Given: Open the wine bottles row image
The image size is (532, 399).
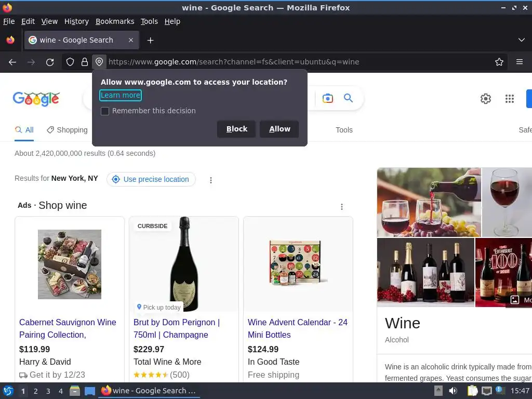Looking at the screenshot, I should pyautogui.click(x=425, y=272).
